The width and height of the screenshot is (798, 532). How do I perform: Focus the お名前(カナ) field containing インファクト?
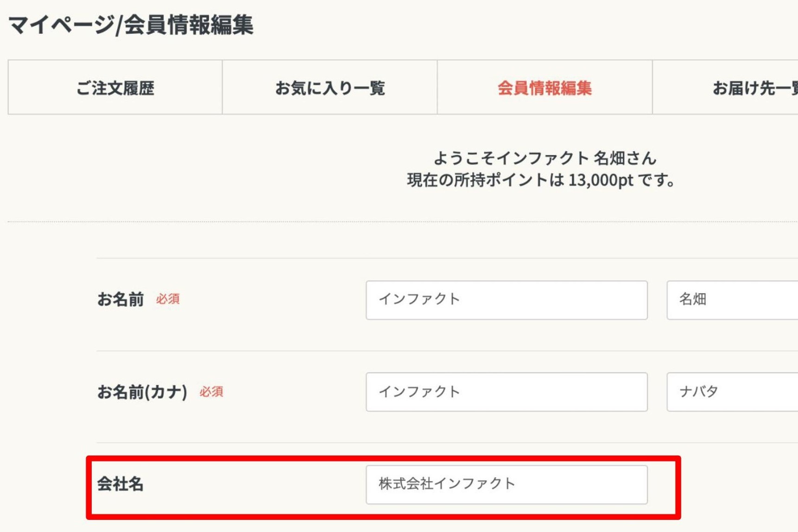pos(507,392)
